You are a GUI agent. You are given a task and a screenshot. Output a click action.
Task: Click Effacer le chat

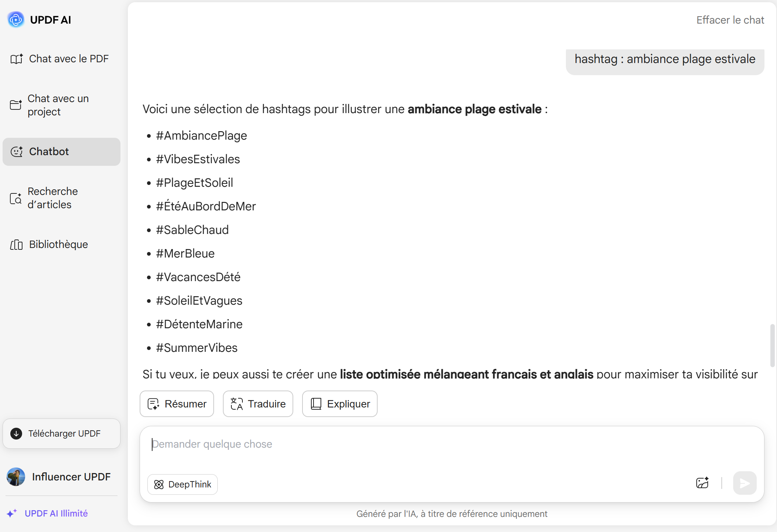pos(730,20)
